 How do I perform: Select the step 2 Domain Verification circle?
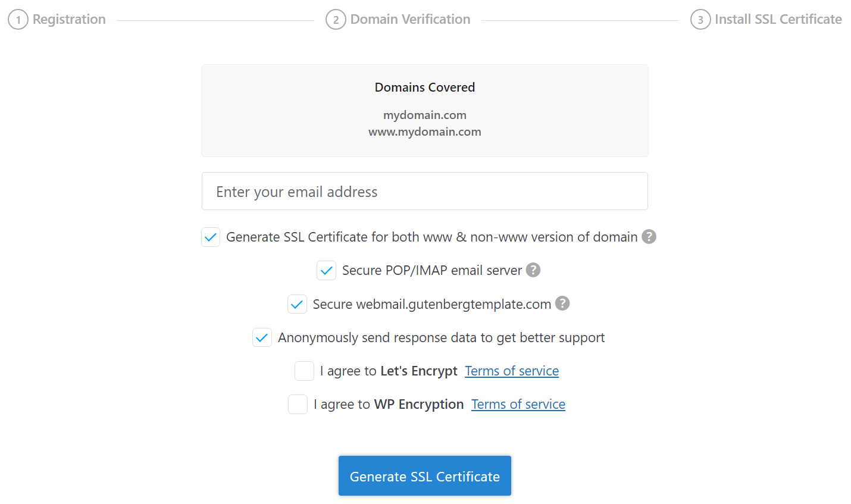click(336, 19)
